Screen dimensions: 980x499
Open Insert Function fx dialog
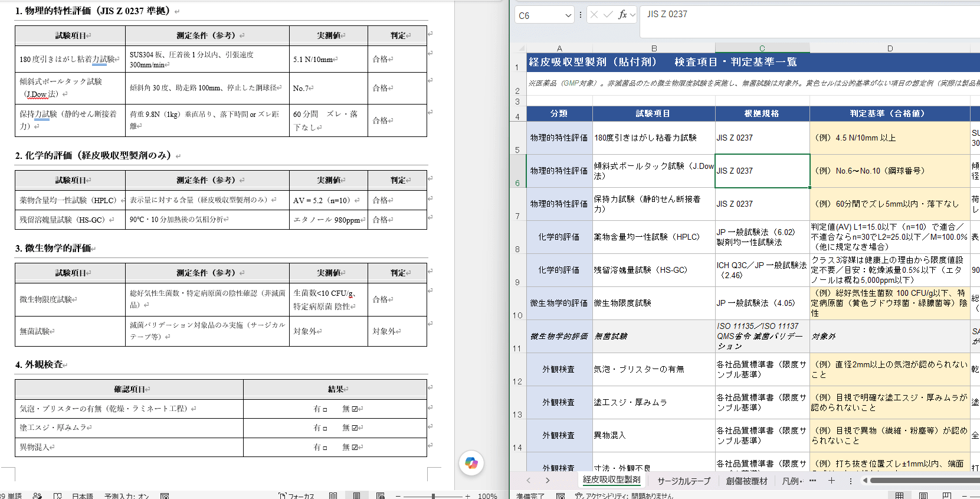coord(622,15)
